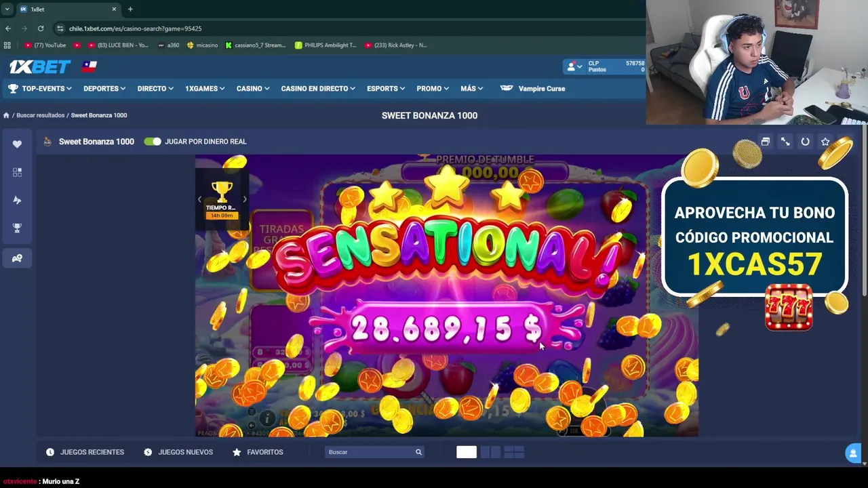
Task: Open the grid categories icon in sidebar
Action: click(17, 172)
